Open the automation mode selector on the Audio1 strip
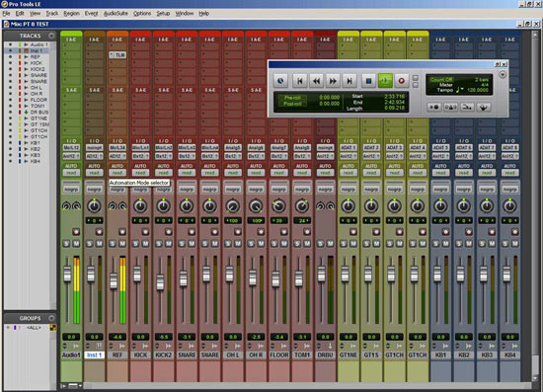The width and height of the screenshot is (543, 392). (71, 173)
